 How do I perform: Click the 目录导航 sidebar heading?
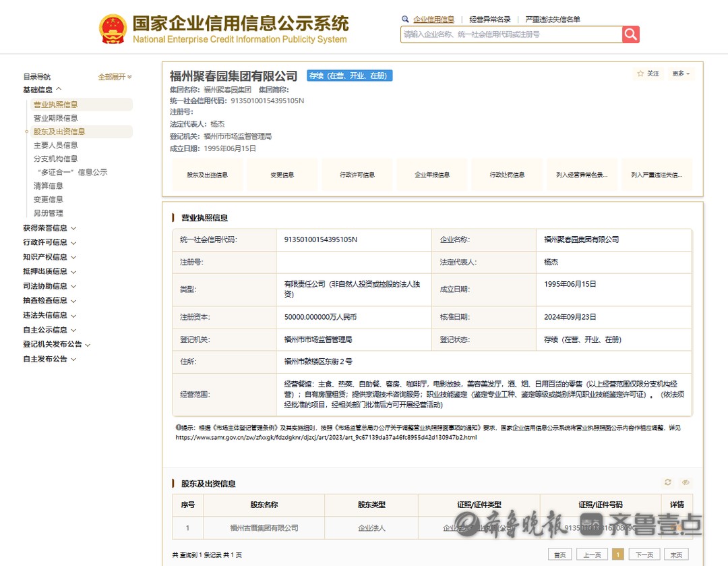pyautogui.click(x=36, y=77)
